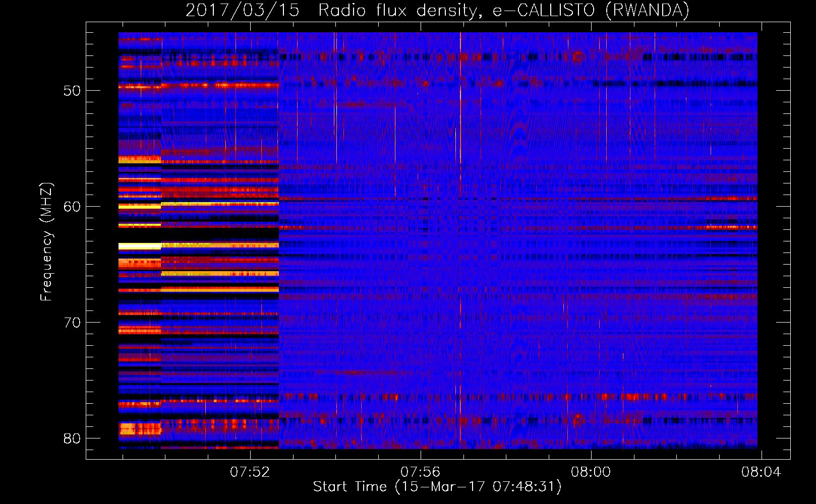The image size is (816, 504).
Task: Click the 07:52 time tick label
Action: point(250,472)
